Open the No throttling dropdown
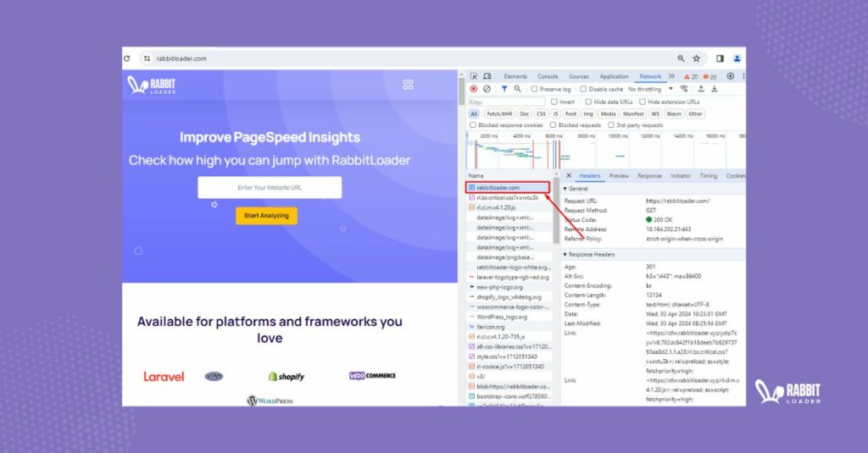This screenshot has height=453, width=868. click(650, 89)
